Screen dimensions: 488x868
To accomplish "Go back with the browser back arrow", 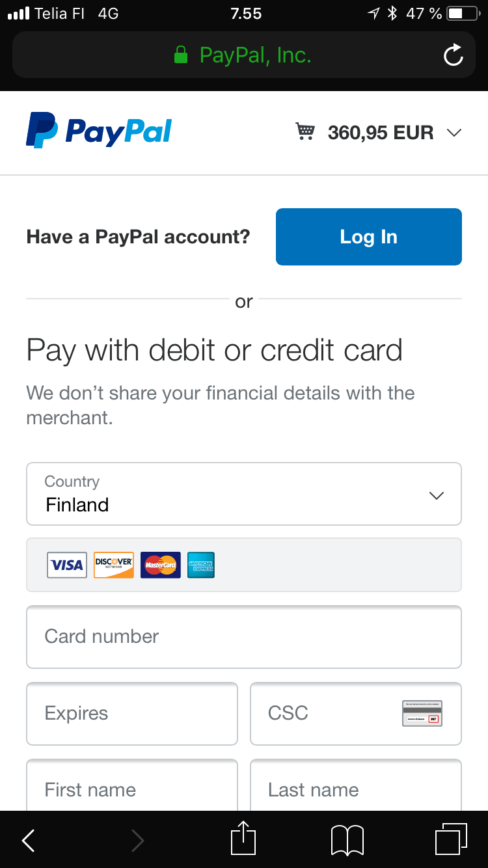I will [29, 840].
